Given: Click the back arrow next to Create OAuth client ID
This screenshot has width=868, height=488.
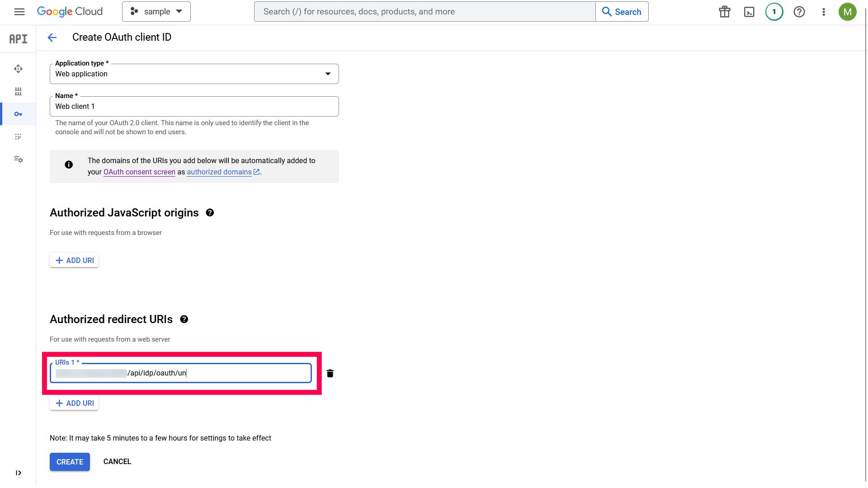Looking at the screenshot, I should tap(52, 38).
